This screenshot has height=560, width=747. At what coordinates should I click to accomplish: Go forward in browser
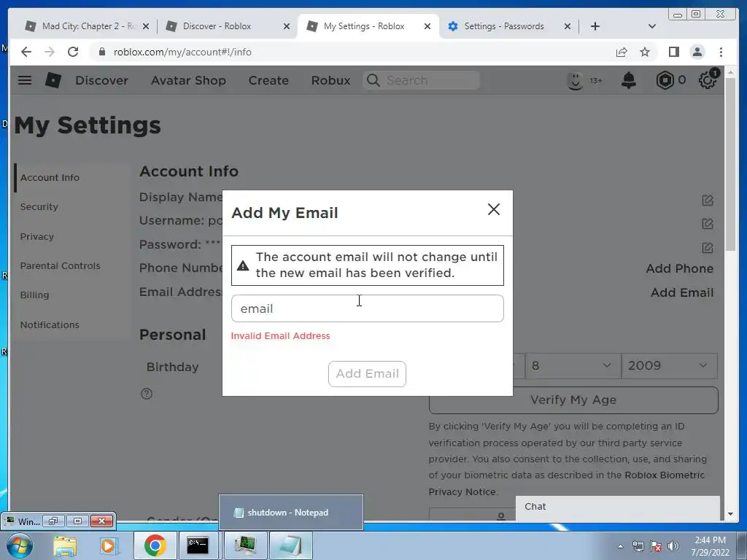(50, 52)
